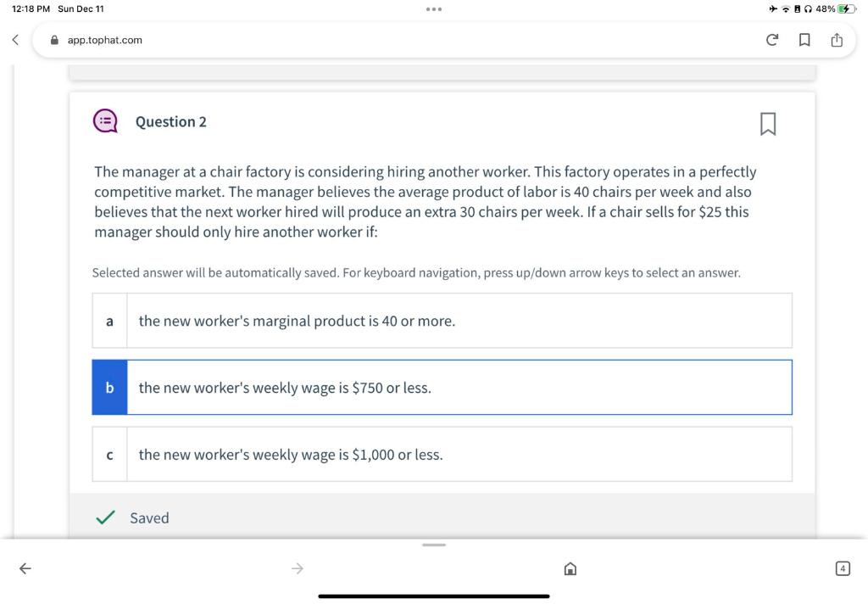Tap the battery indicator in the status bar
This screenshot has width=868, height=604.
[x=846, y=8]
